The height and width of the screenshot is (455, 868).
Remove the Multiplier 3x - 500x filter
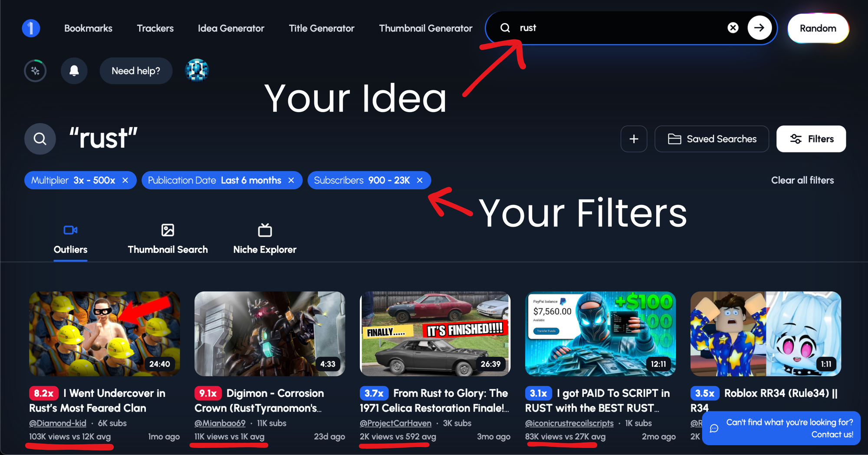tap(125, 180)
